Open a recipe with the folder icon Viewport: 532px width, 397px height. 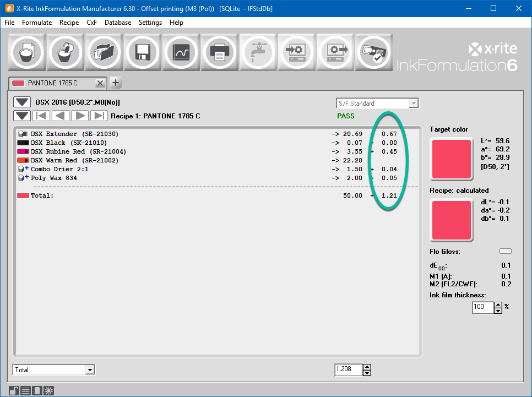tap(104, 52)
